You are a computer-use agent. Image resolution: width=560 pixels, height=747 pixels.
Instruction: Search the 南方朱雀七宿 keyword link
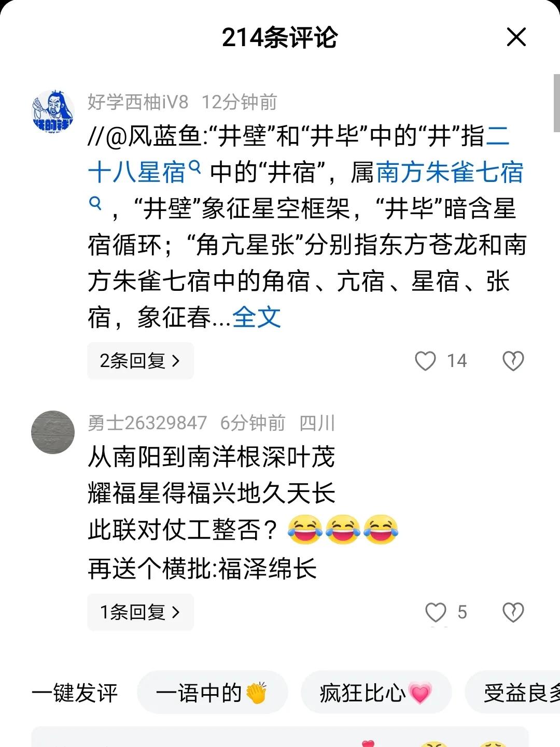450,173
